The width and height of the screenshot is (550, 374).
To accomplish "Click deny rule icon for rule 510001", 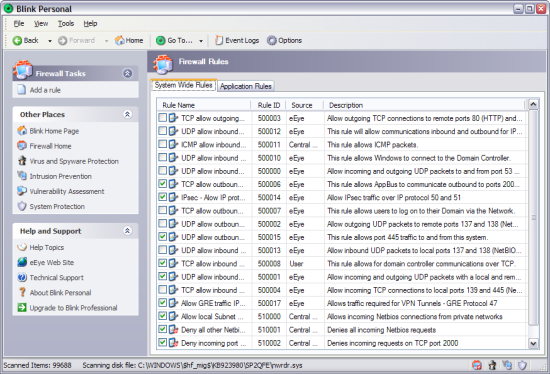I will click(173, 329).
